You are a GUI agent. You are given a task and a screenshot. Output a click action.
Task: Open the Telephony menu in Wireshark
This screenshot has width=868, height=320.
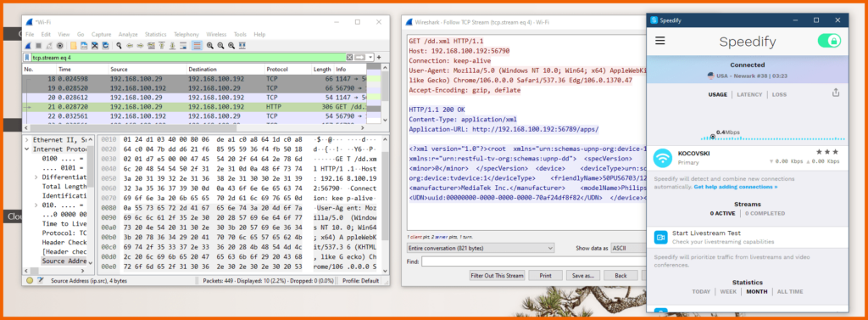(186, 35)
